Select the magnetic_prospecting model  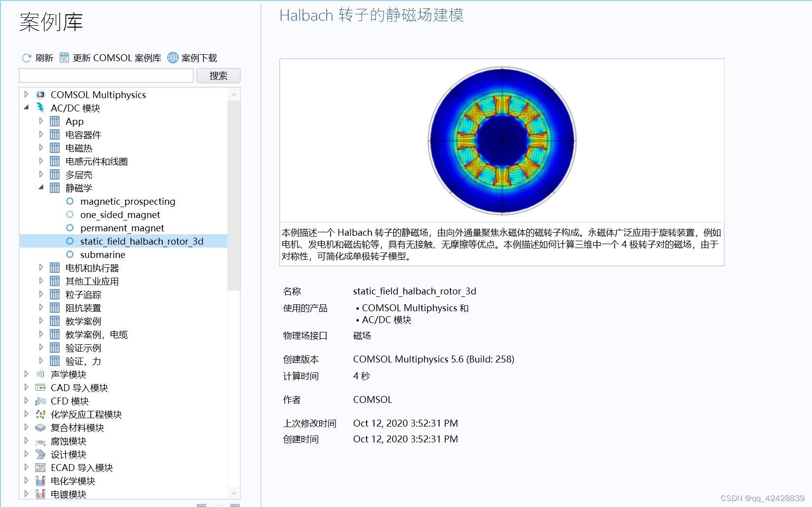(x=128, y=201)
